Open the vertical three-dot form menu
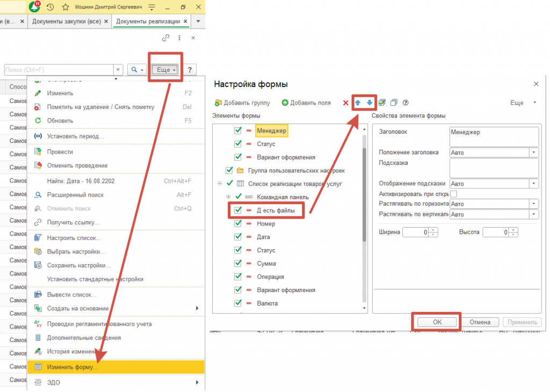This screenshot has width=550, height=392. 179,38
